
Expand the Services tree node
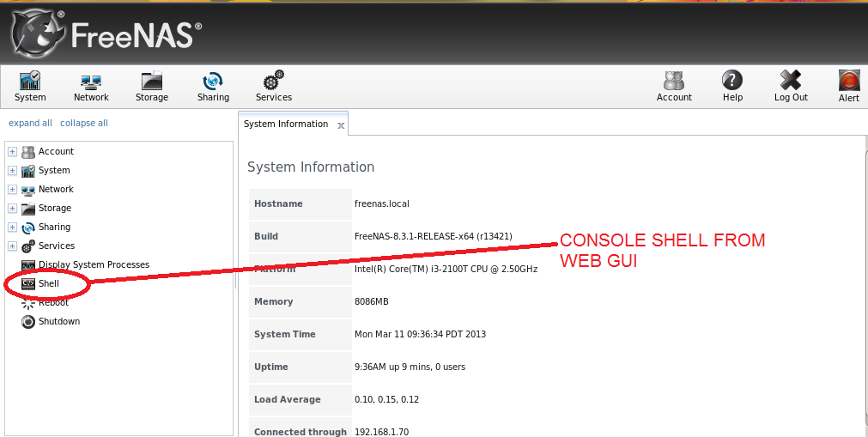click(x=12, y=246)
